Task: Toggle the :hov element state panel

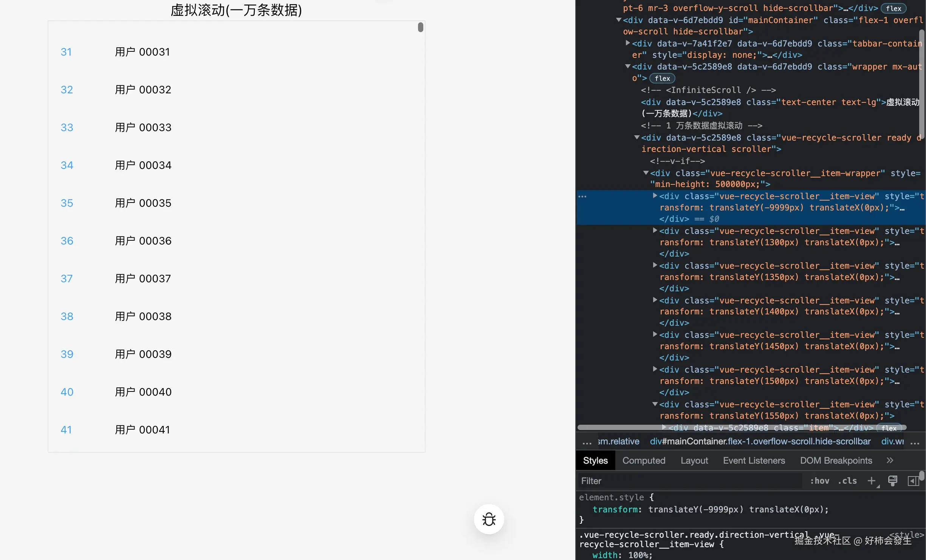Action: 819,481
